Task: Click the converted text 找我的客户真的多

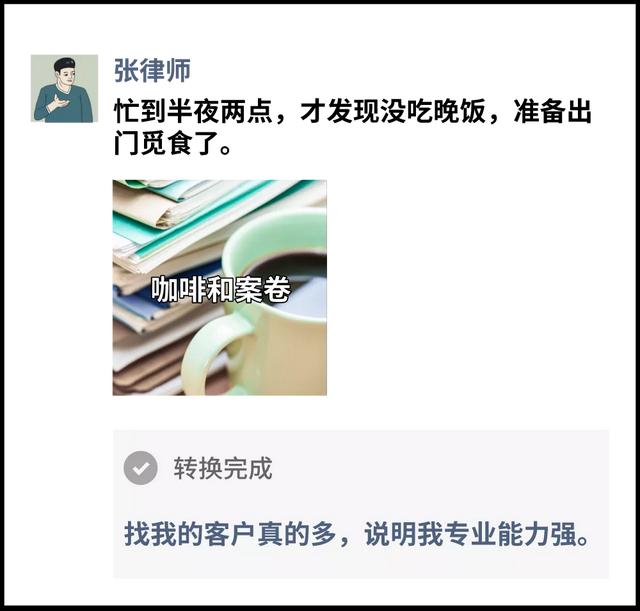Action: tap(230, 534)
